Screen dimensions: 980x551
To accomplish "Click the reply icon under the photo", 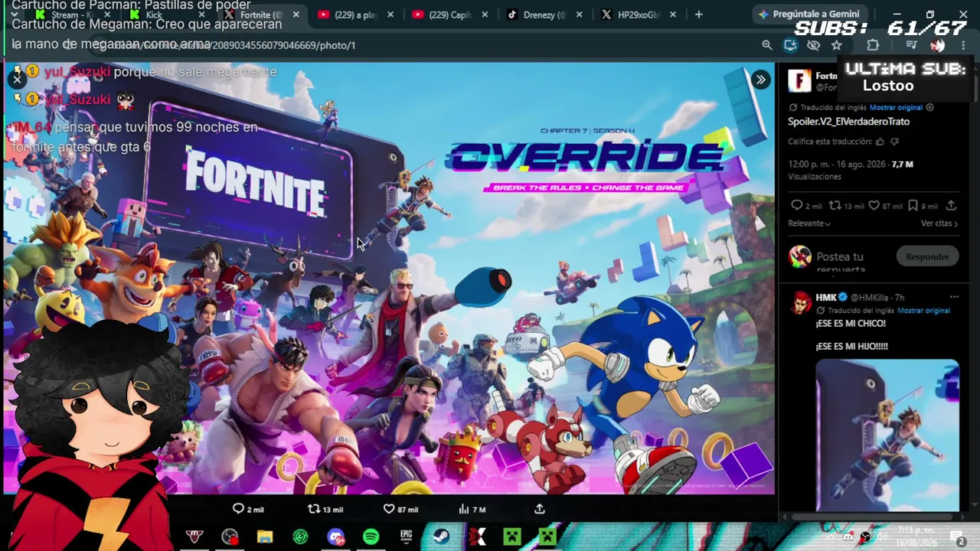I will tap(238, 509).
